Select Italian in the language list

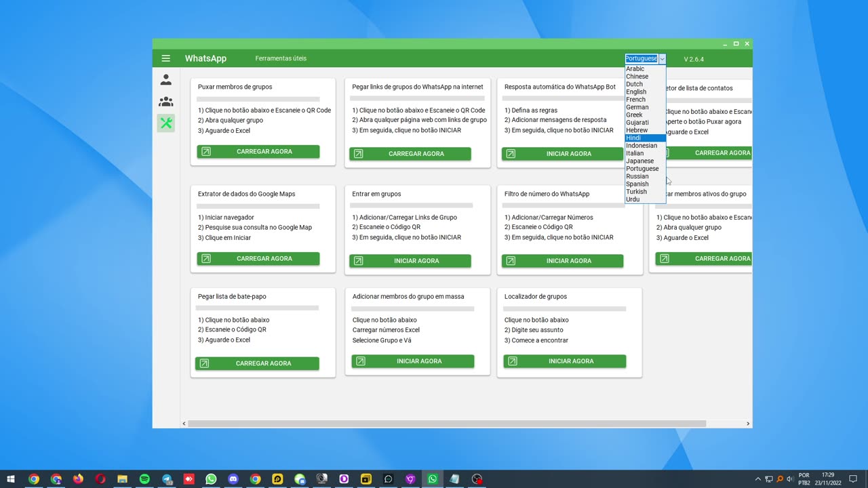pos(645,153)
